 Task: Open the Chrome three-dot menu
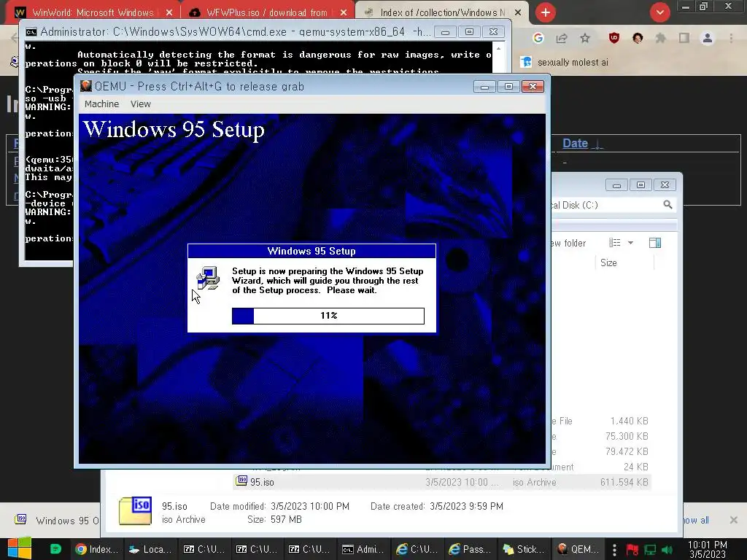731,38
